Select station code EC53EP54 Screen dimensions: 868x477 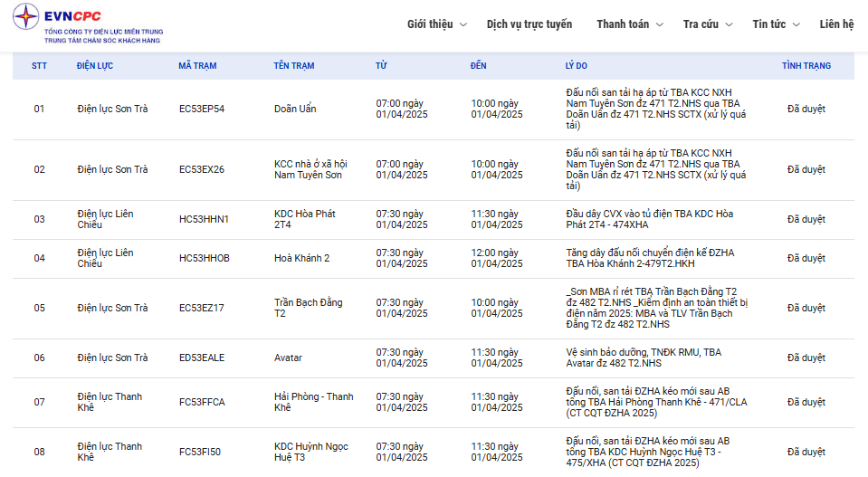coord(202,109)
